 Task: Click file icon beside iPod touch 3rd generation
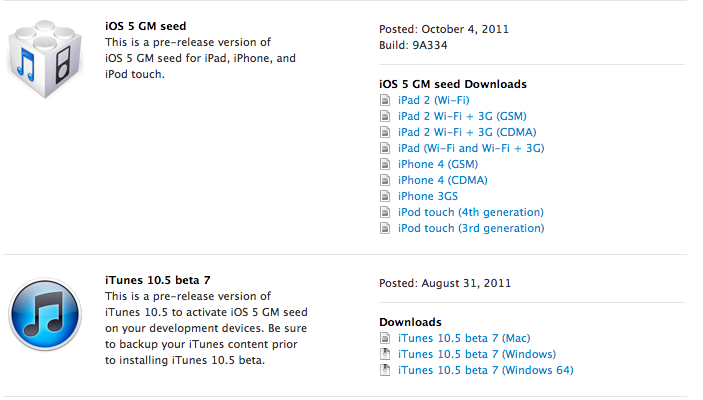(385, 228)
